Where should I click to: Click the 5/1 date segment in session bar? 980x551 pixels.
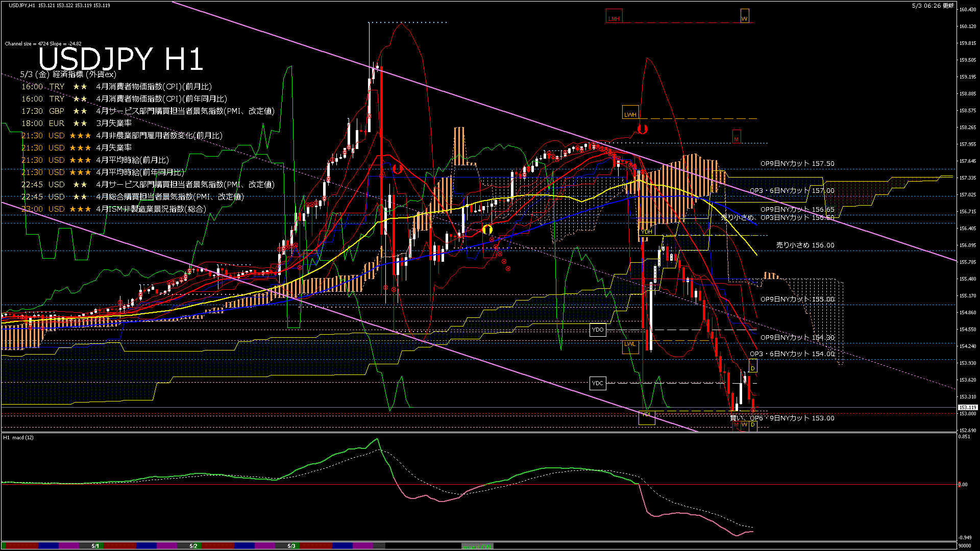(x=95, y=546)
